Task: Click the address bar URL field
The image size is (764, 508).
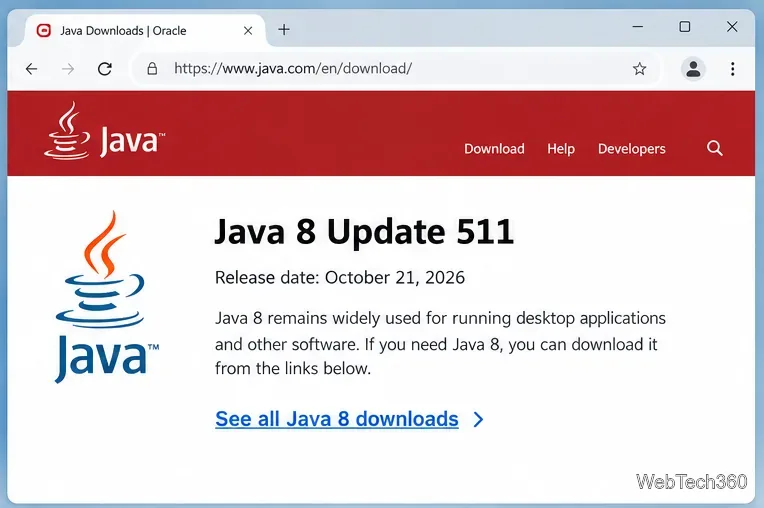Action: tap(396, 69)
